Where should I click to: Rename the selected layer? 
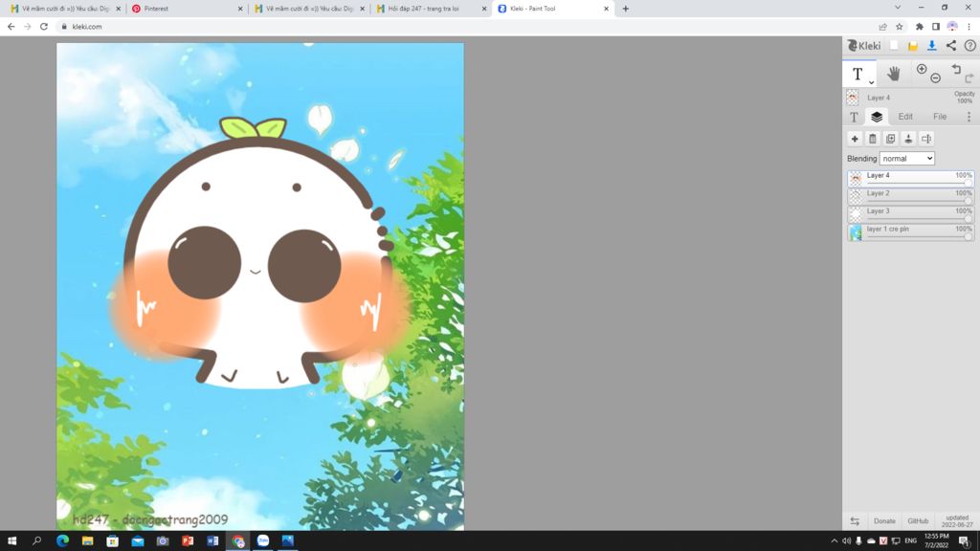[926, 139]
